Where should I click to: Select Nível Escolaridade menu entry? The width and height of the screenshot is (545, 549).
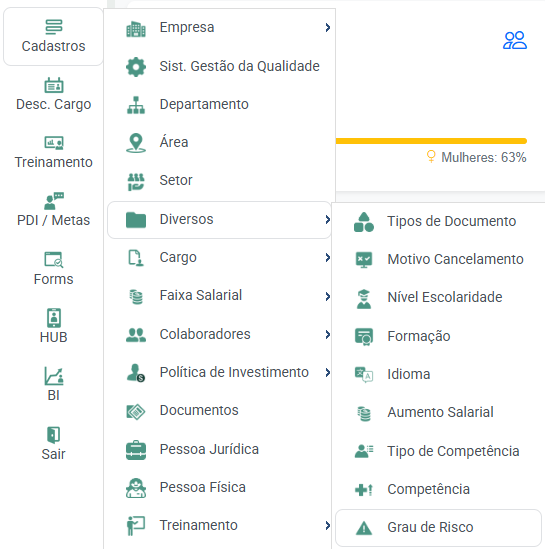pyautogui.click(x=438, y=298)
